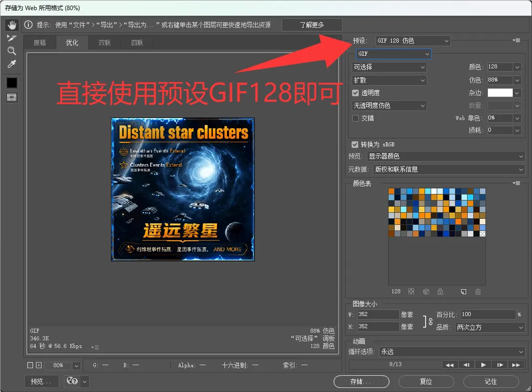Select the Zoom tool
The width and height of the screenshot is (532, 392).
(x=12, y=51)
